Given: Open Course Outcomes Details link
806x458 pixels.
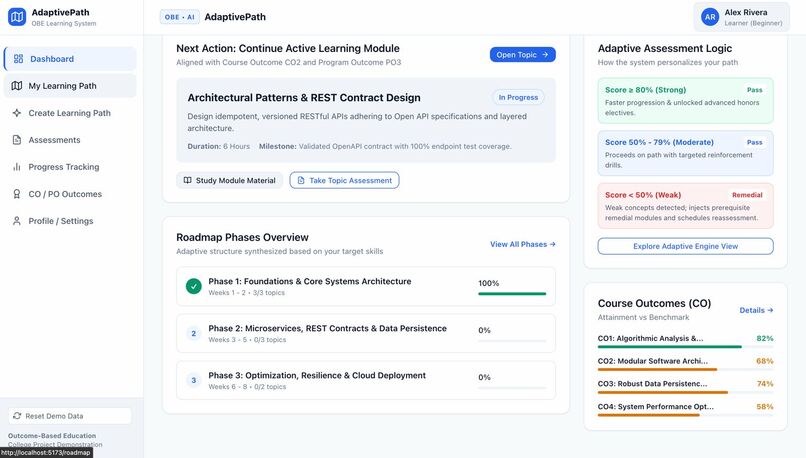Looking at the screenshot, I should click(x=756, y=310).
